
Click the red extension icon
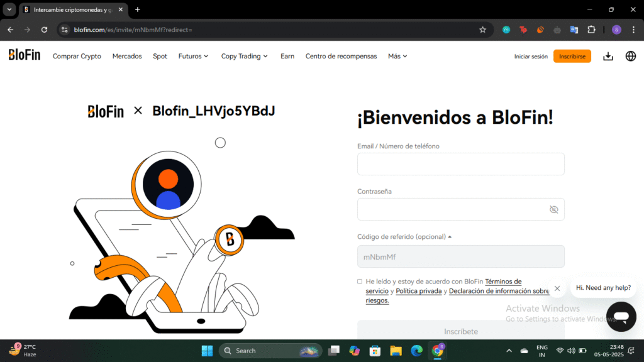523,30
